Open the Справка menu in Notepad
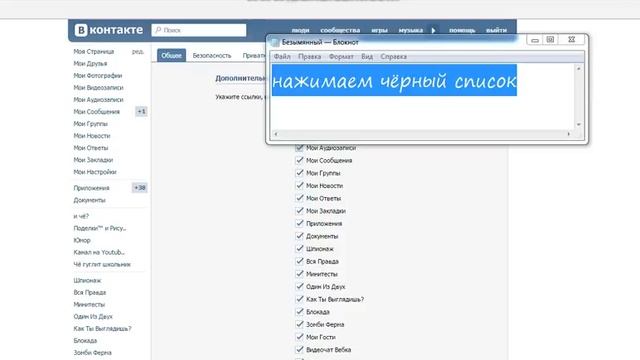Viewport: 640px width, 360px height. [393, 57]
